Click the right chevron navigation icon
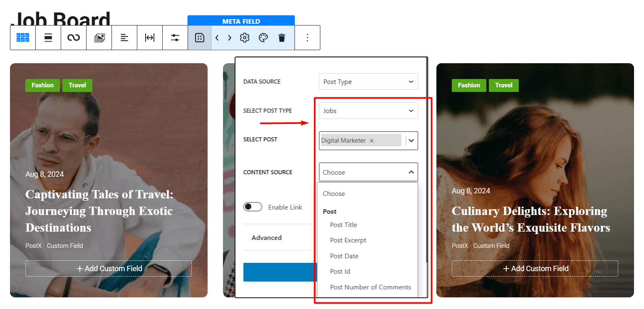The width and height of the screenshot is (644, 309). 229,37
